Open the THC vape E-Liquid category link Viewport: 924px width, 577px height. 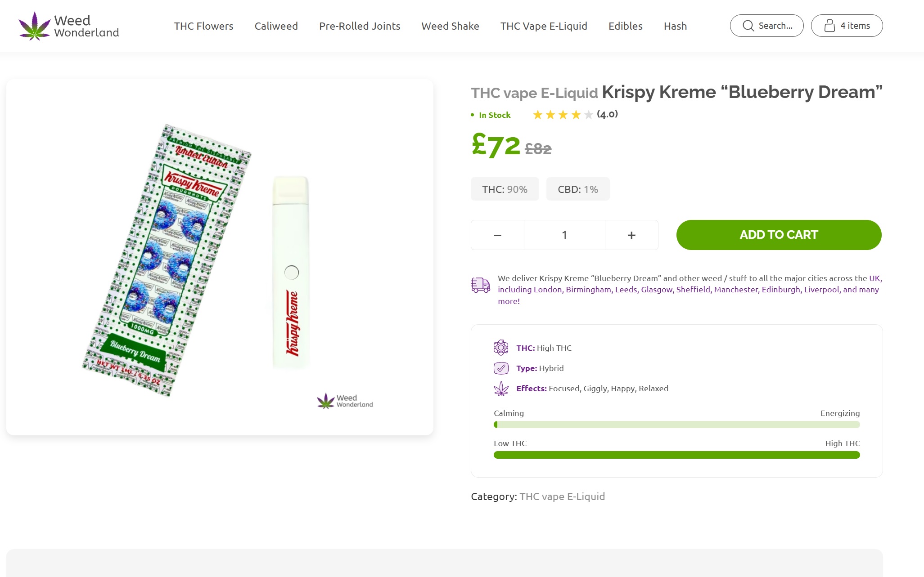[562, 496]
